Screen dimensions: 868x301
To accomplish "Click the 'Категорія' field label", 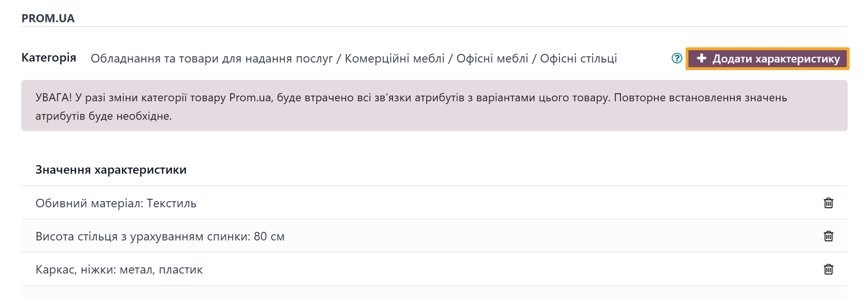I will click(49, 58).
